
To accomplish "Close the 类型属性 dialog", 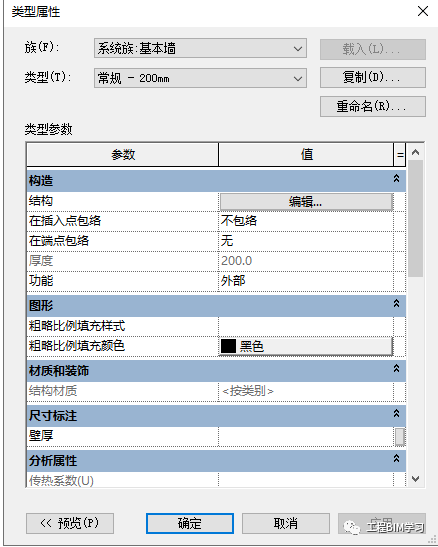I will click(423, 11).
